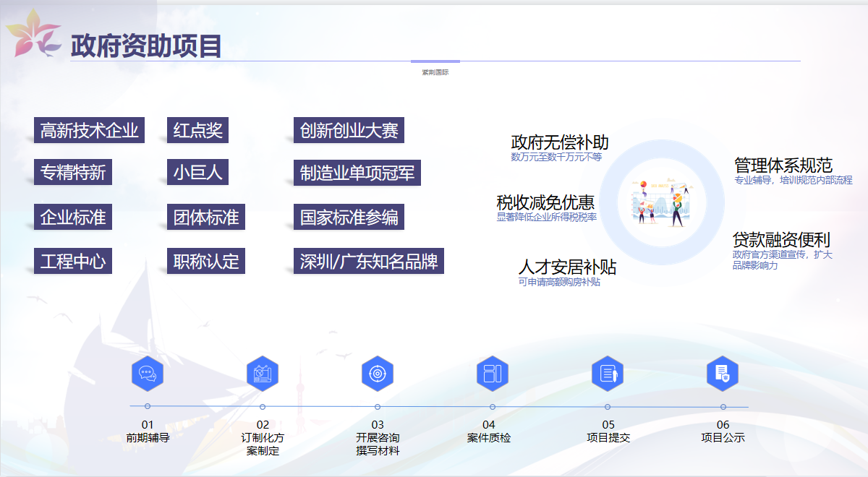Screen dimensions: 868x477
Task: Click the 红点奖 label
Action: pos(197,131)
